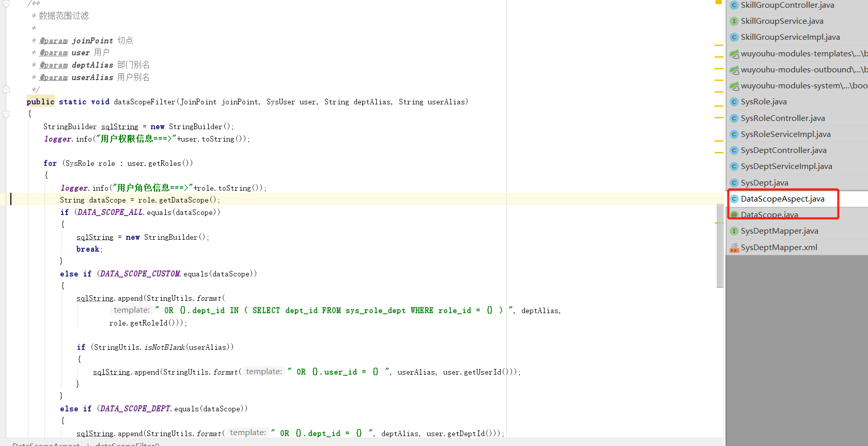This screenshot has width=868, height=446.
Task: Collapse the Javadoc comment at its opening fold marker
Action: point(6,4)
